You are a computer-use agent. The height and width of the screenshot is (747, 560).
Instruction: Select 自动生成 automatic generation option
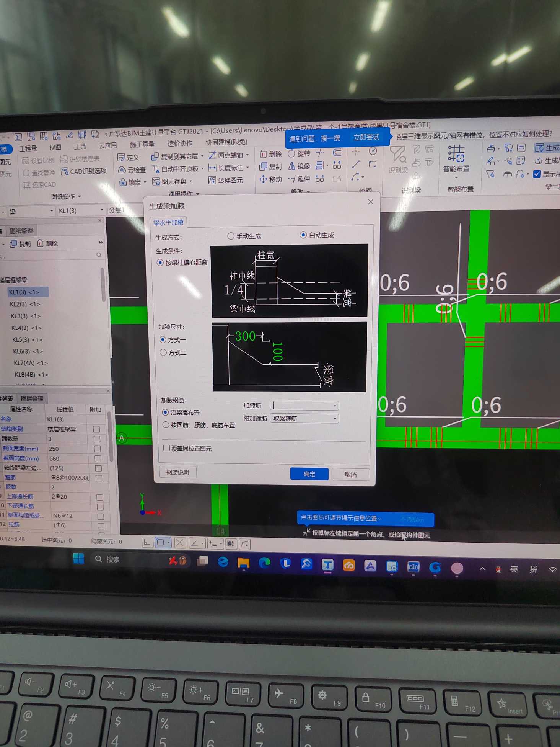tap(317, 235)
